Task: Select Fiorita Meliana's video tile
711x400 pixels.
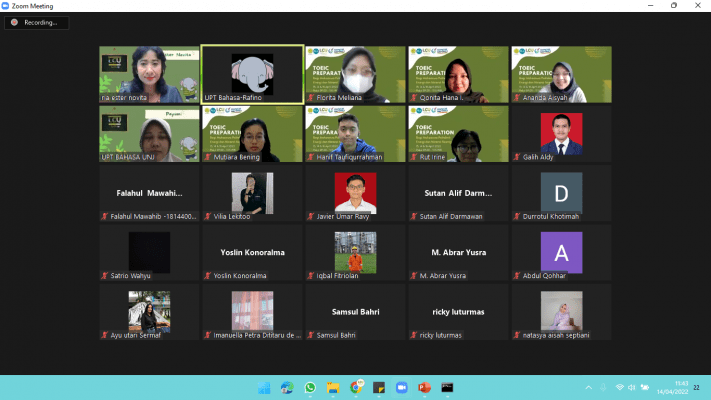Action: 355,74
